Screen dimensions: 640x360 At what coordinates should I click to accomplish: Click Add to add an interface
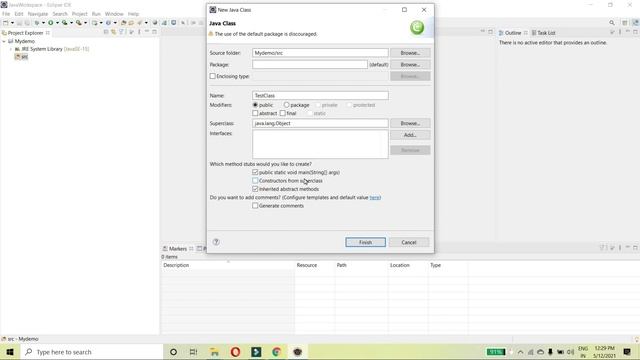coord(410,135)
